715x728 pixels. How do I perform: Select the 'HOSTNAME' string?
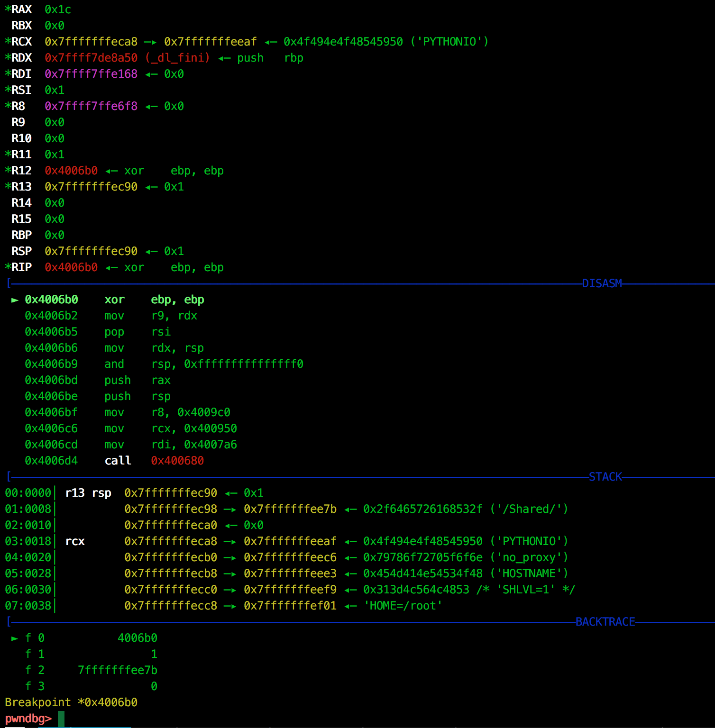529,573
